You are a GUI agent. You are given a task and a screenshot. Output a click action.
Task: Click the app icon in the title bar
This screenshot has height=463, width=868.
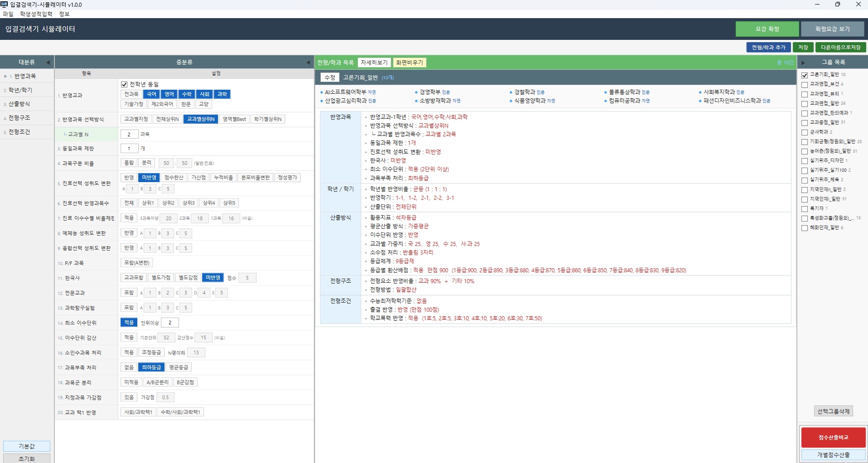coord(5,5)
